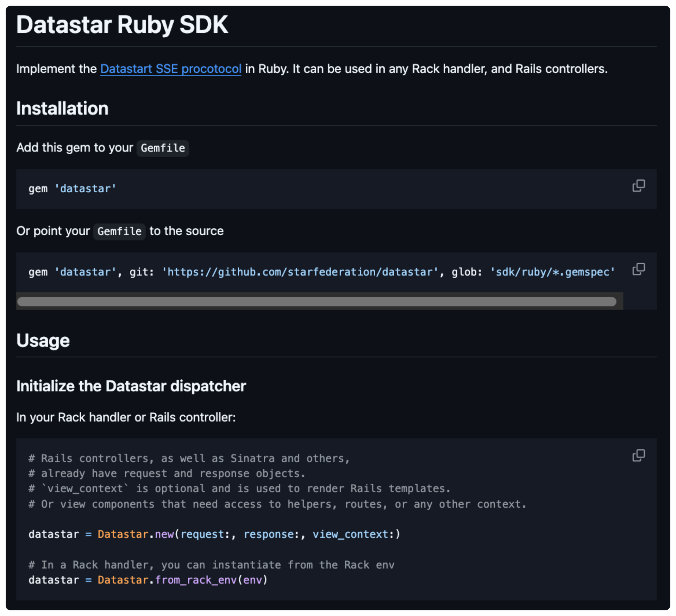Image resolution: width=676 pixels, height=616 pixels.
Task: Copy the gem 'datastar' code snippet
Action: [638, 186]
